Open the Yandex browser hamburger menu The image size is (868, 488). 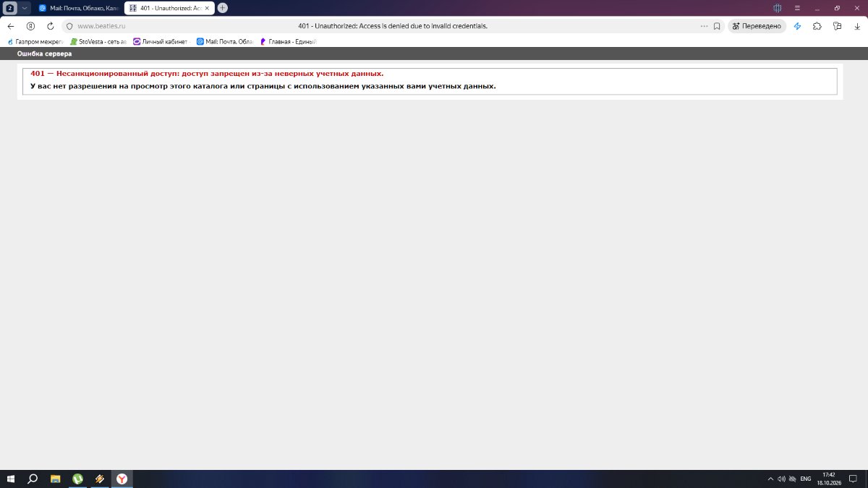coord(797,8)
